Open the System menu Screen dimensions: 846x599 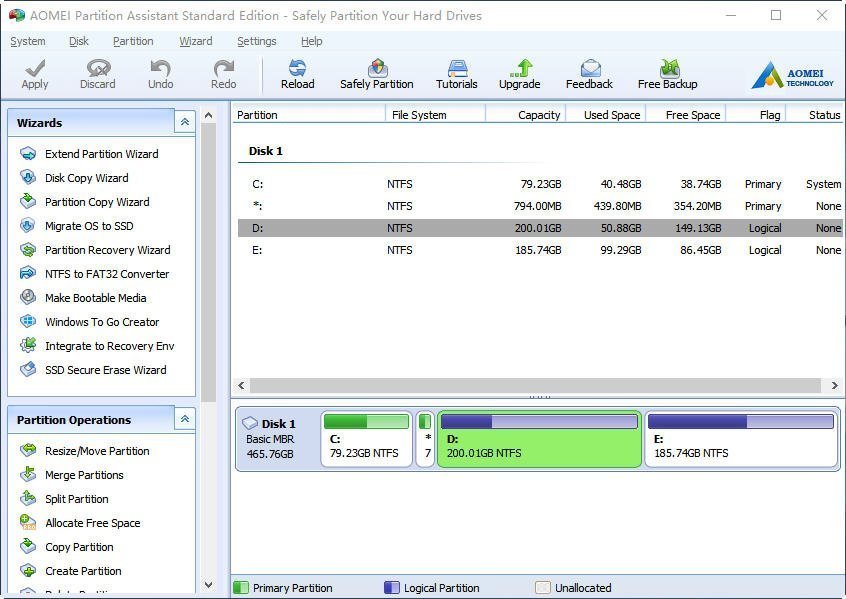(x=28, y=41)
